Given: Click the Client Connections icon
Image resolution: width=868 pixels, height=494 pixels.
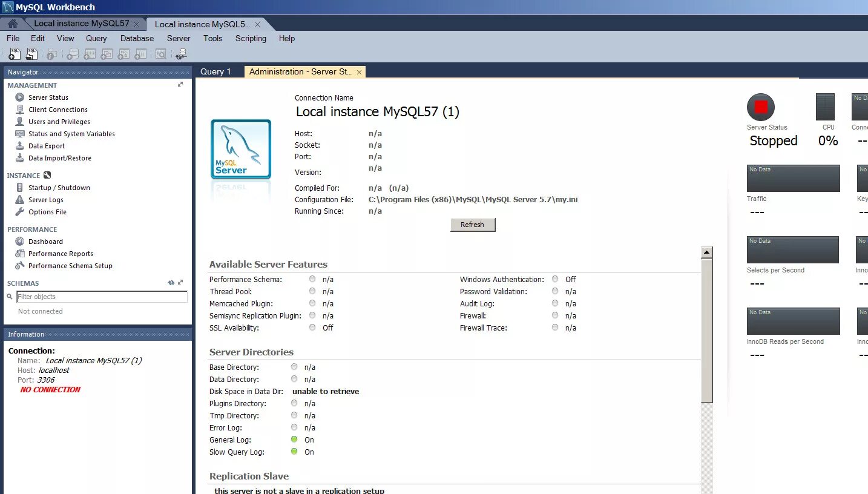Looking at the screenshot, I should coord(20,110).
